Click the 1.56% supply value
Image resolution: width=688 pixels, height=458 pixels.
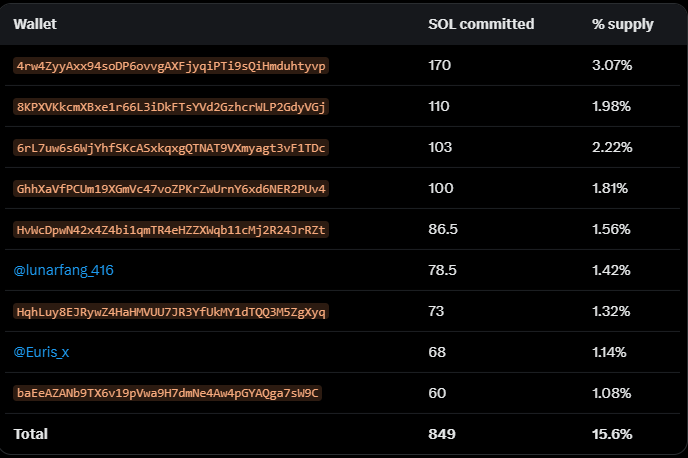tap(611, 229)
